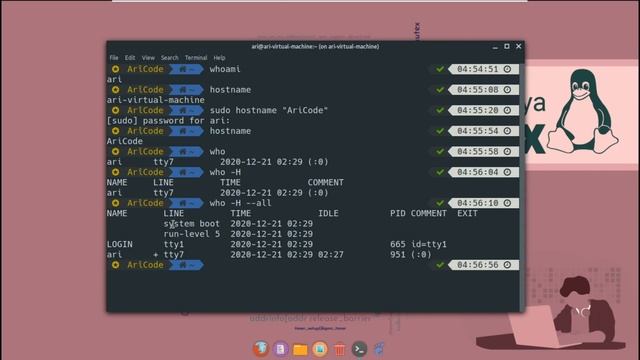This screenshot has height=360, width=640.
Task: Open the yellow Files folder in the dock
Action: [300, 349]
